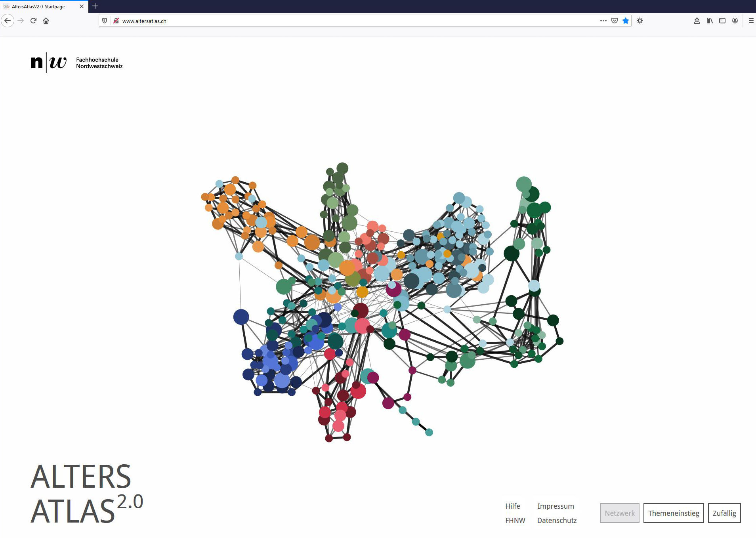
Task: Open the Library icon in toolbar
Action: click(x=709, y=21)
